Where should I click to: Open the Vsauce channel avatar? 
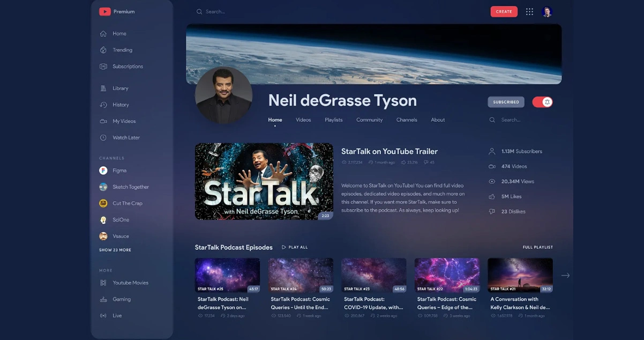click(103, 236)
